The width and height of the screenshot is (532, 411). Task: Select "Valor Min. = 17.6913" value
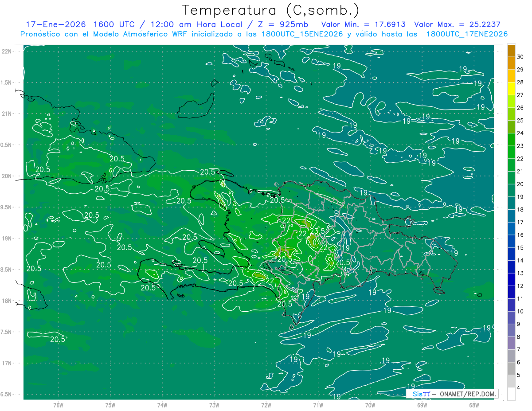[x=364, y=24]
